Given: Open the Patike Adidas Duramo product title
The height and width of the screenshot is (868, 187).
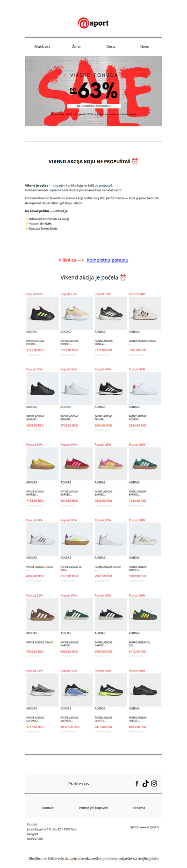Looking at the screenshot, I should pos(36,719).
